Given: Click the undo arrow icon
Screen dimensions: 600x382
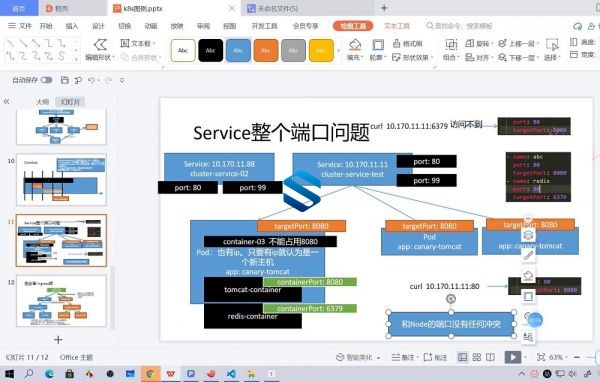Looking at the screenshot, I should 91,80.
